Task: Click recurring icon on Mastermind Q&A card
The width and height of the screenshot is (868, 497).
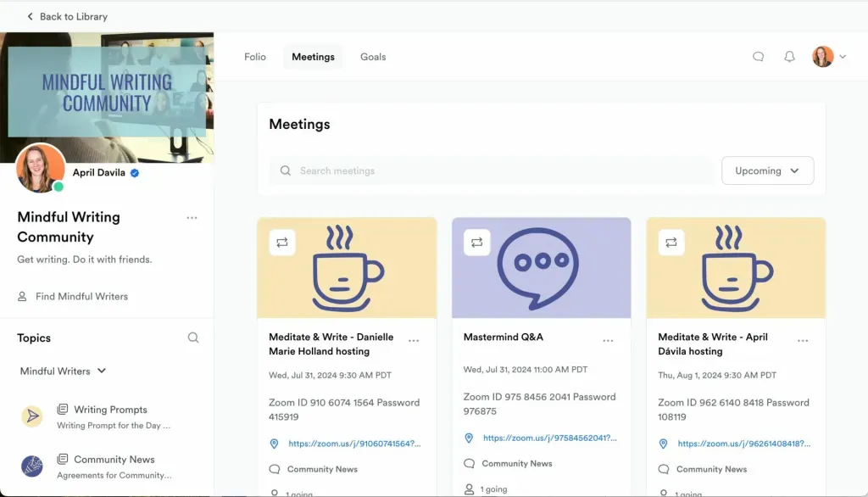Action: [476, 242]
